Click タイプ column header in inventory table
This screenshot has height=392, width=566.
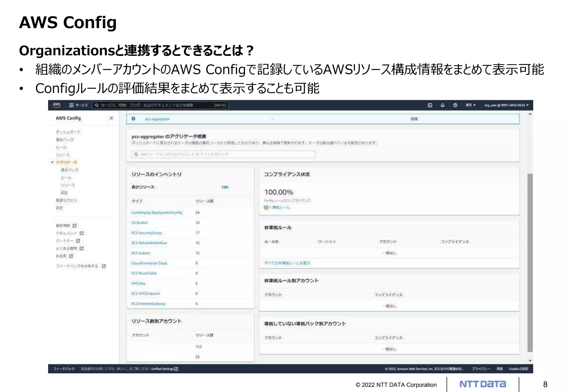pyautogui.click(x=137, y=201)
